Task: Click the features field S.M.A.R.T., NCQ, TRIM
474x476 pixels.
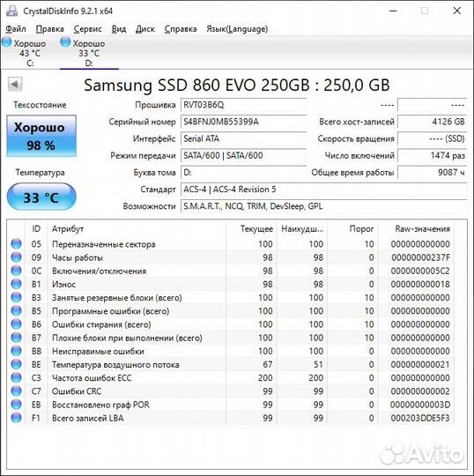Action: click(x=324, y=207)
